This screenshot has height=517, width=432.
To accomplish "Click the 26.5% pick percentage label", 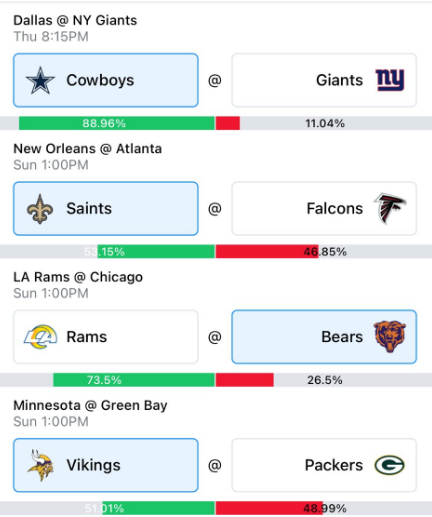I will click(x=325, y=380).
